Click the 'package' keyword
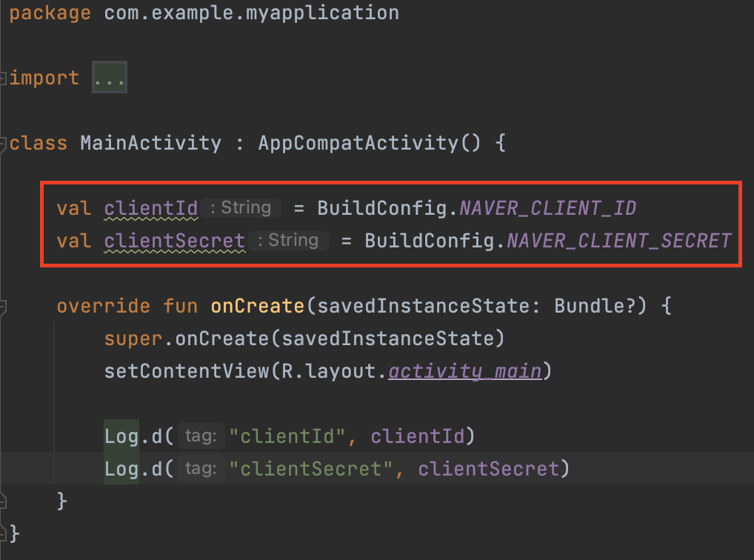Image resolution: width=754 pixels, height=560 pixels. click(x=50, y=13)
